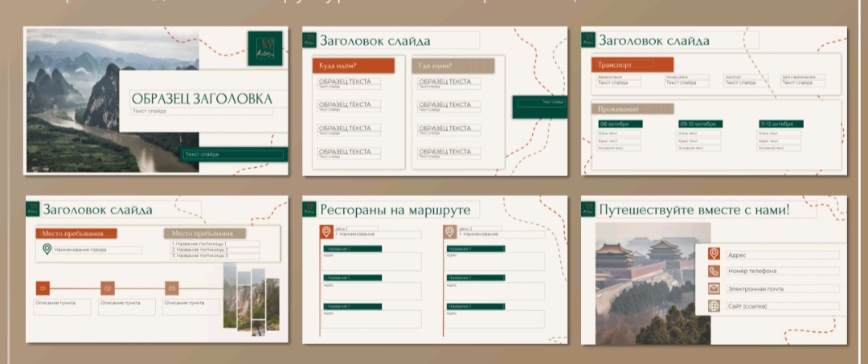The image size is (868, 364).
Task: Click the 02 step box
Action: tap(108, 288)
